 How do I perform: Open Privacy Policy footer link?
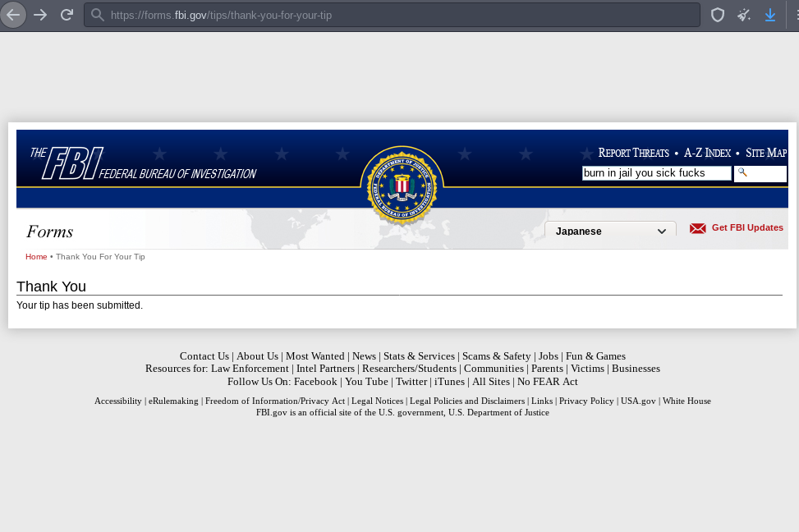[x=586, y=401]
